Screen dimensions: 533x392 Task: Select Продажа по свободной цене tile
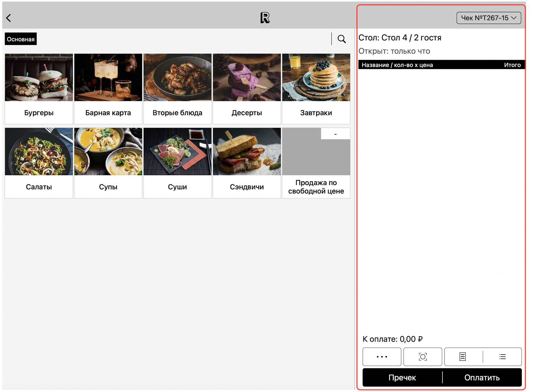[316, 163]
